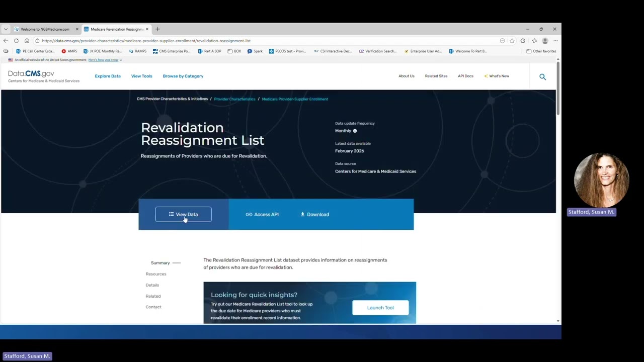Open What's New announcements
Image resolution: width=644 pixels, height=362 pixels.
(497, 76)
